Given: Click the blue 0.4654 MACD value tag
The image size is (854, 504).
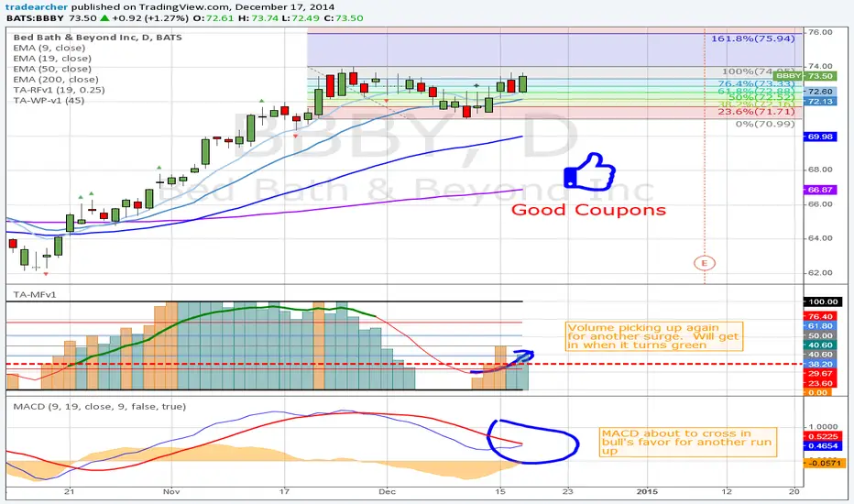Looking at the screenshot, I should (823, 445).
